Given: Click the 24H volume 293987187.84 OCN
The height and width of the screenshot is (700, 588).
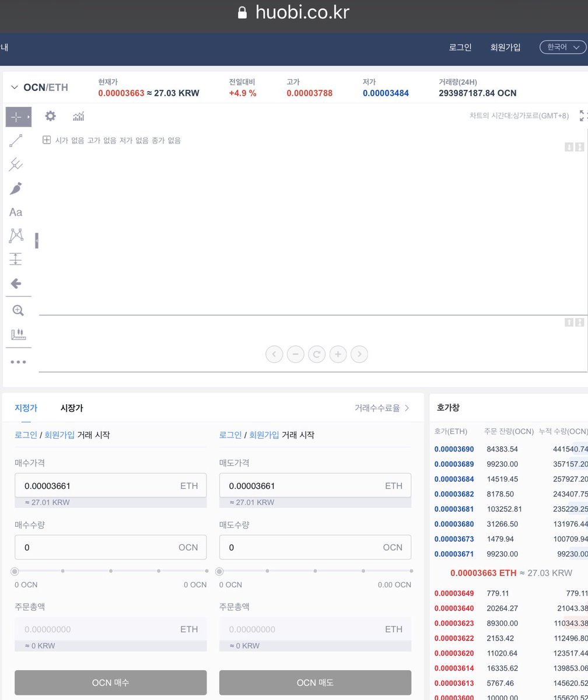Looking at the screenshot, I should [x=477, y=93].
